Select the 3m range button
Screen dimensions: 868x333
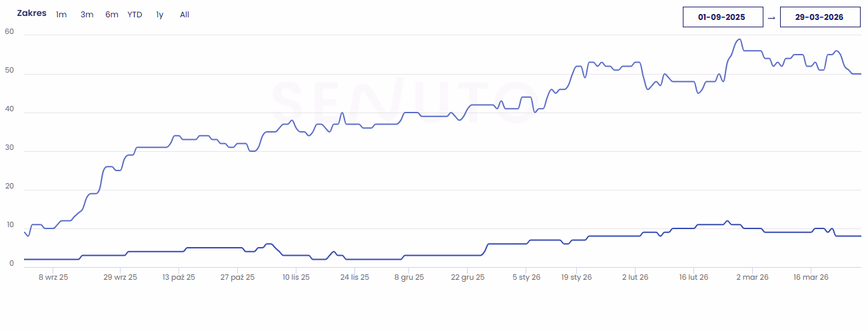(x=87, y=15)
